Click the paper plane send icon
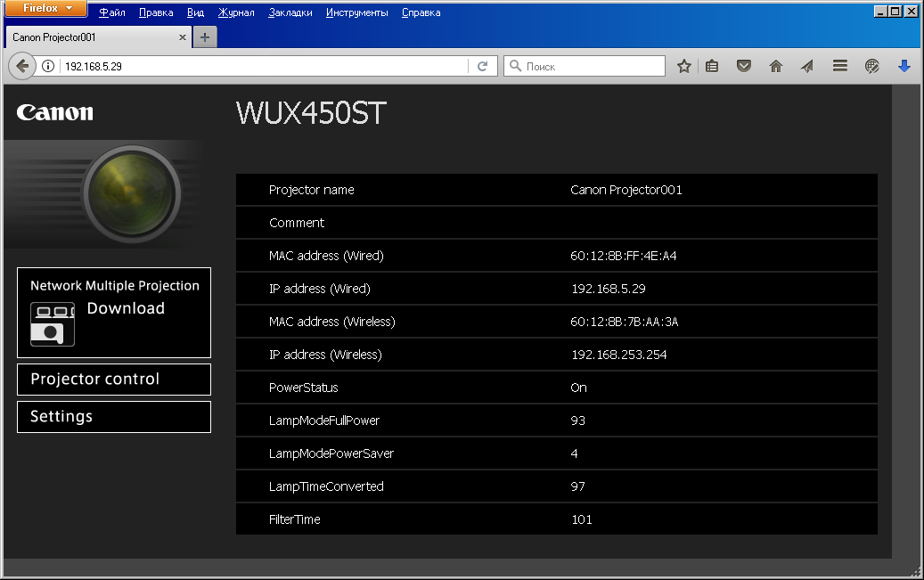924x580 pixels. point(807,66)
